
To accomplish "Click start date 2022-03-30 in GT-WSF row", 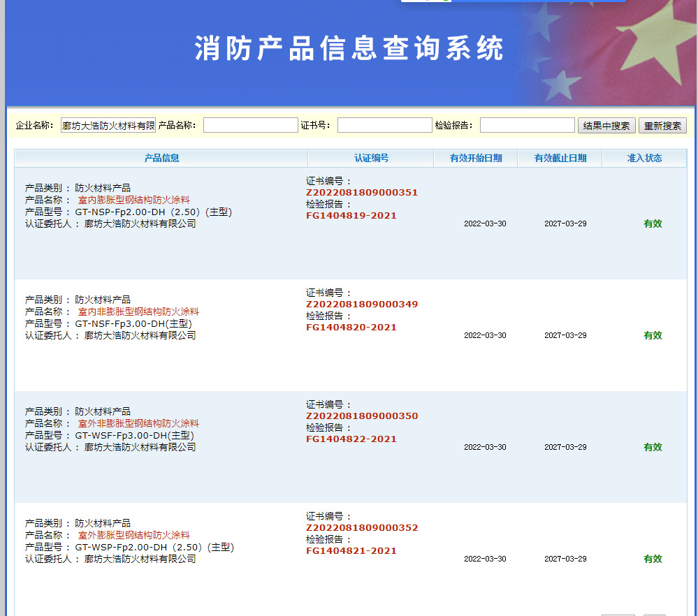I will (x=485, y=447).
